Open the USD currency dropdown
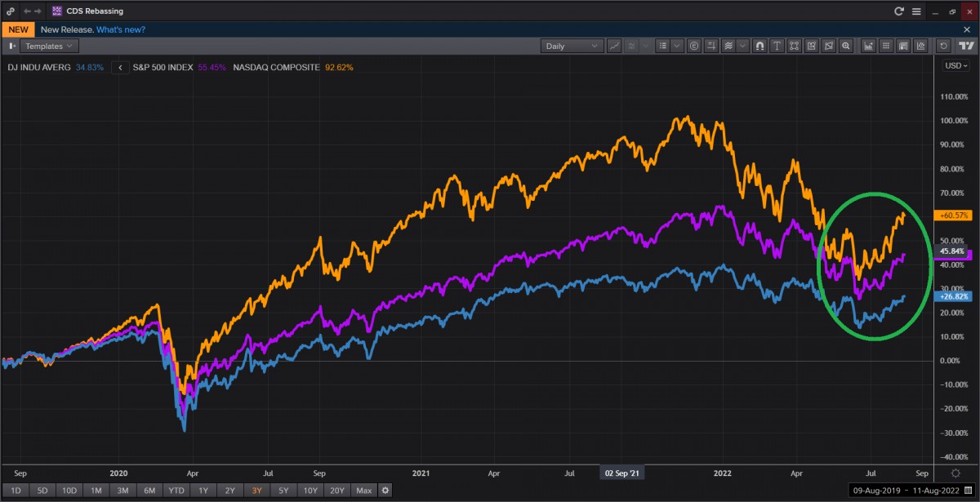The image size is (980, 502). click(x=955, y=66)
